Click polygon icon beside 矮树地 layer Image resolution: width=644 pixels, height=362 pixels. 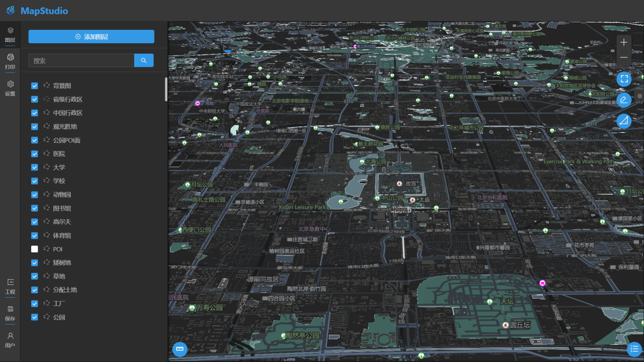click(47, 263)
